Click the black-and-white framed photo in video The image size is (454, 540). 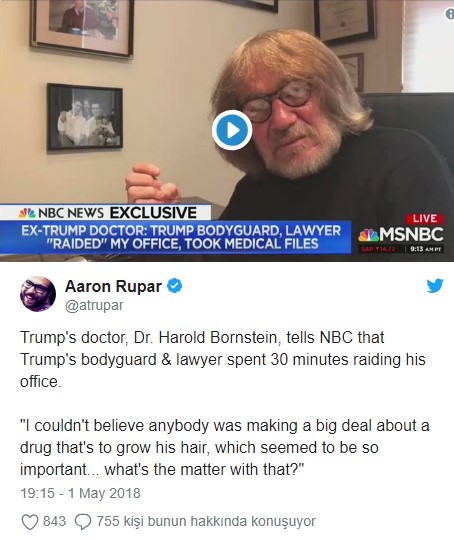tap(85, 117)
